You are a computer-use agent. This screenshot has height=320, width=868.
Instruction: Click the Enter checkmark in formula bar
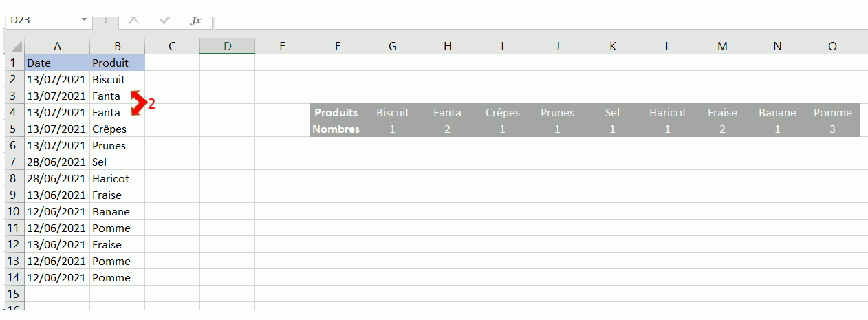pyautogui.click(x=164, y=20)
